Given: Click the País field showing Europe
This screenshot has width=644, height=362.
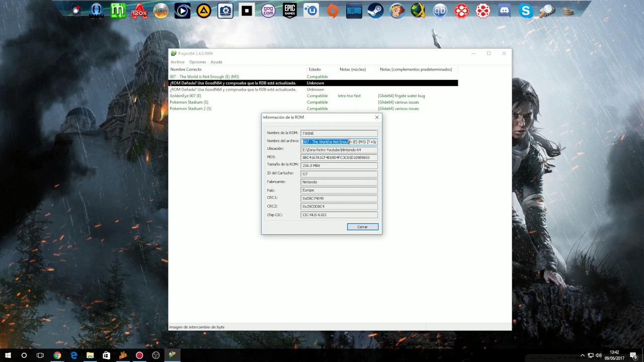Looking at the screenshot, I should click(339, 190).
